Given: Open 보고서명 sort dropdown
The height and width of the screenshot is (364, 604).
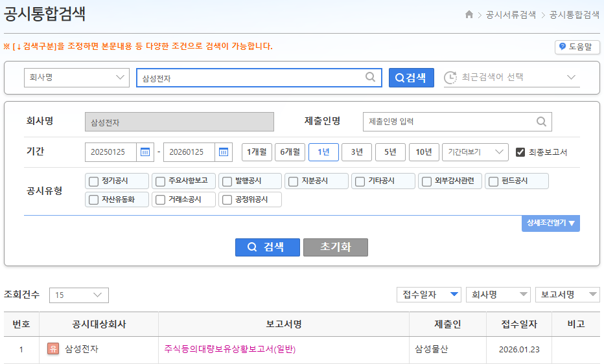Looking at the screenshot, I should (x=568, y=295).
